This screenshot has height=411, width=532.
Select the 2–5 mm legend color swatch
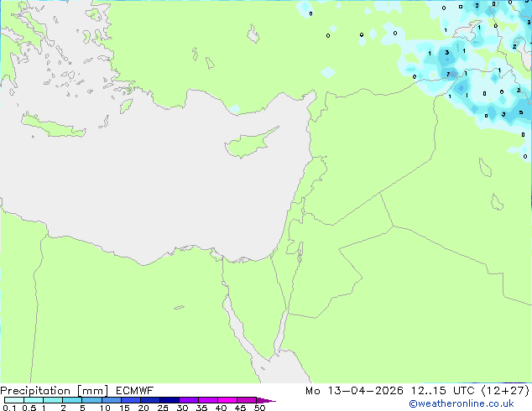point(72,400)
